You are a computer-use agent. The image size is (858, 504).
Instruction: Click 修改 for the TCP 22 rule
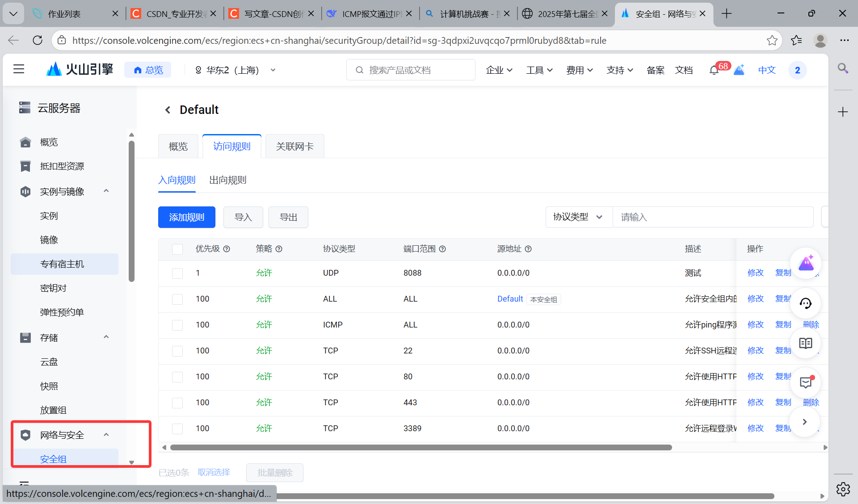pos(755,351)
